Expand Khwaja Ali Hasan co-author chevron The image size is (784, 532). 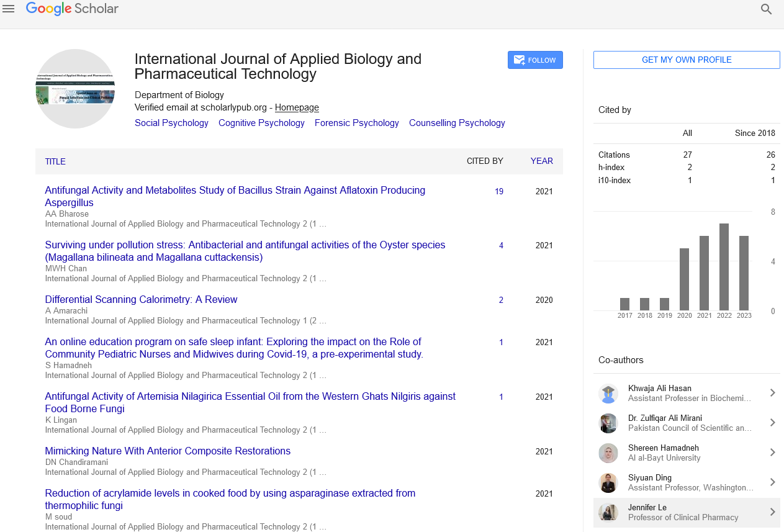pyautogui.click(x=772, y=393)
